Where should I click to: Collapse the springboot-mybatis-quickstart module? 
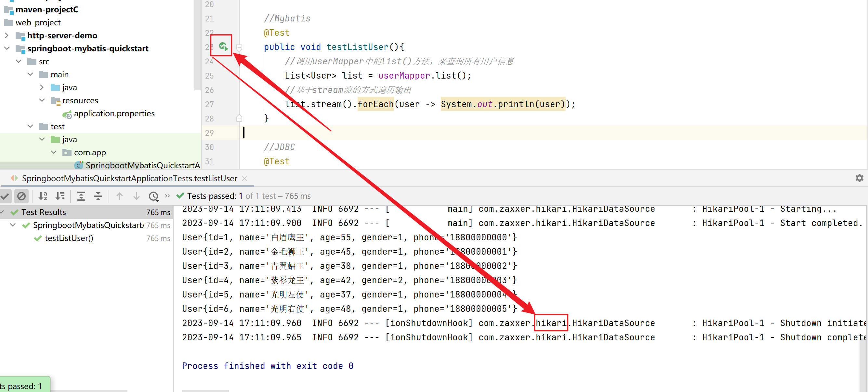tap(7, 48)
